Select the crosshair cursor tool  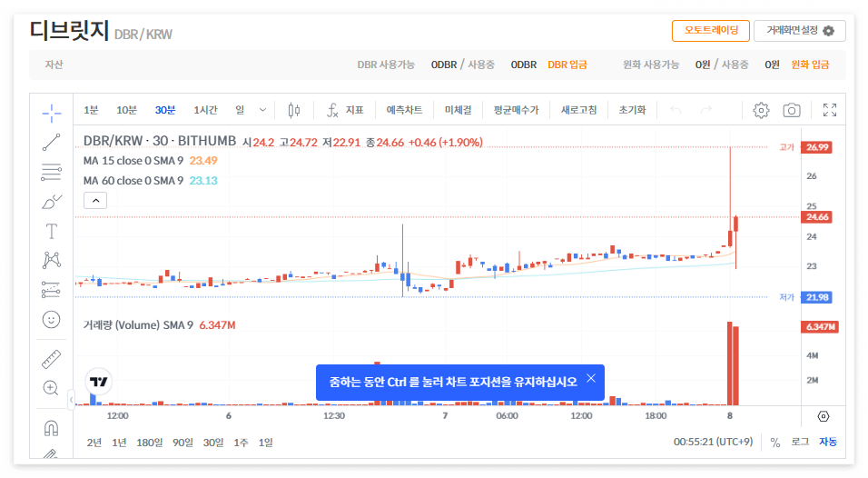coord(52,113)
